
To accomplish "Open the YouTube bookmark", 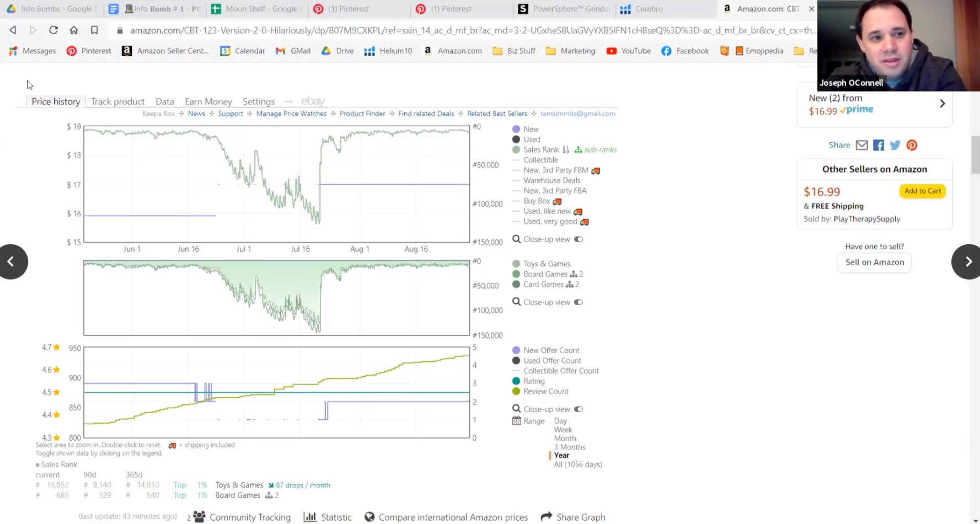I will (x=629, y=51).
